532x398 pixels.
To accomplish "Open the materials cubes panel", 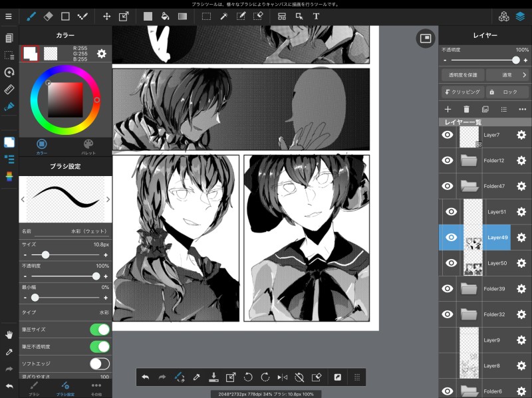I will tap(504, 16).
